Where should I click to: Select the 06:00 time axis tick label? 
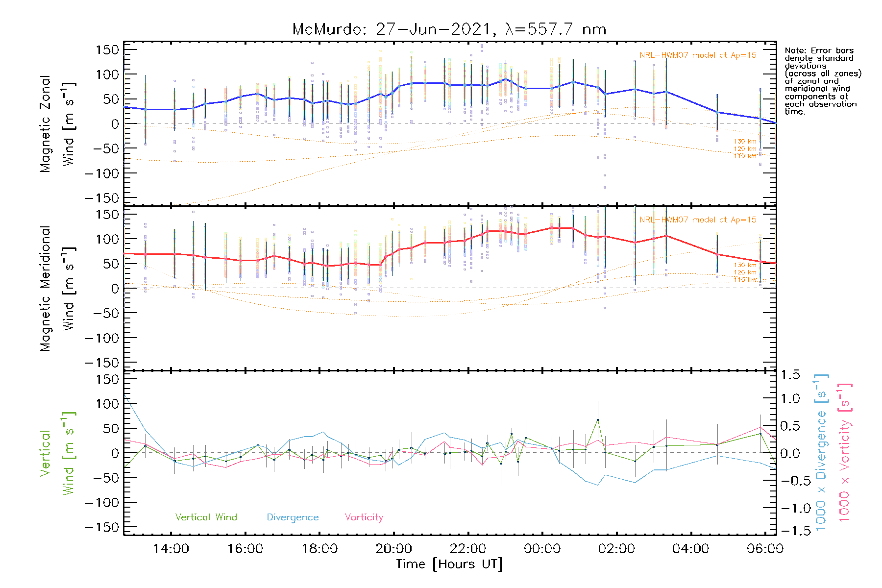765,548
